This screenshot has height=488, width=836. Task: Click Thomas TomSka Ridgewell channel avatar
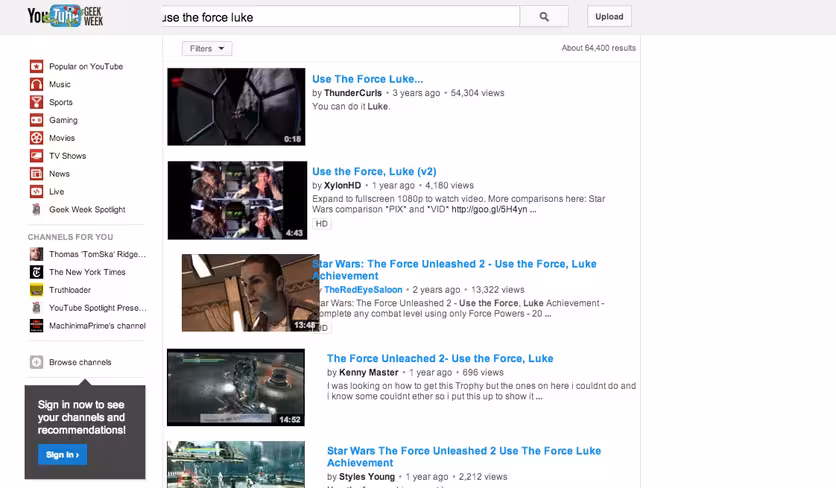36,254
